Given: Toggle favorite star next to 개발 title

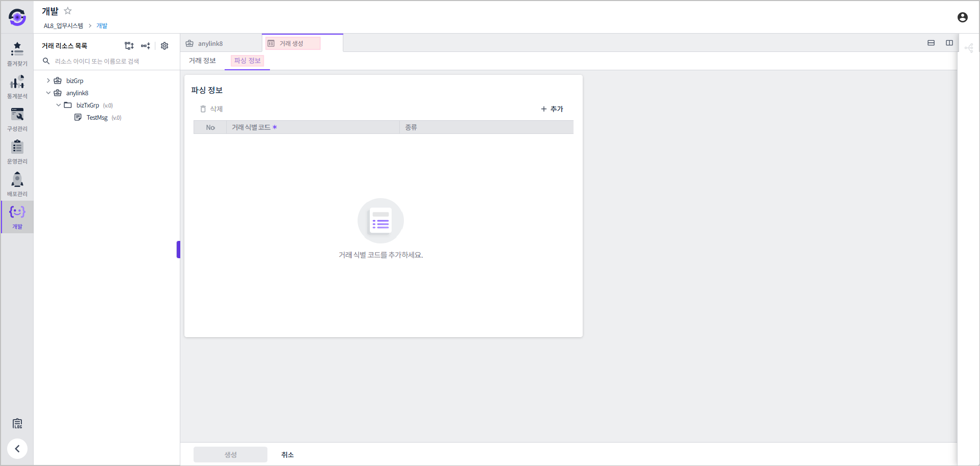Looking at the screenshot, I should click(68, 11).
